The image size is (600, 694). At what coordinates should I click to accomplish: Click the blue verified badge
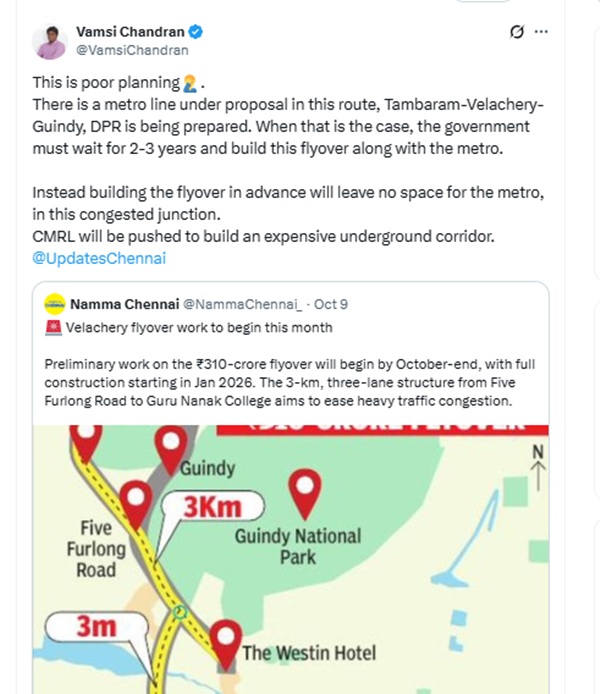(195, 32)
